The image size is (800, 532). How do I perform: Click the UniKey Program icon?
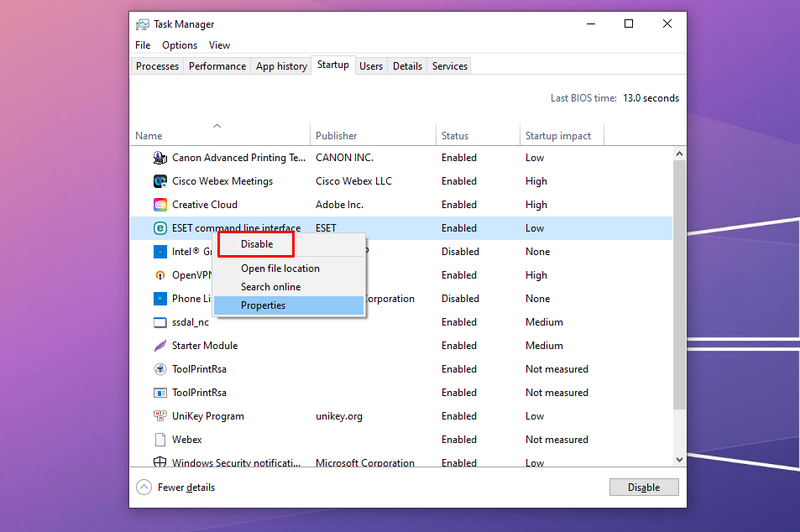pyautogui.click(x=160, y=416)
